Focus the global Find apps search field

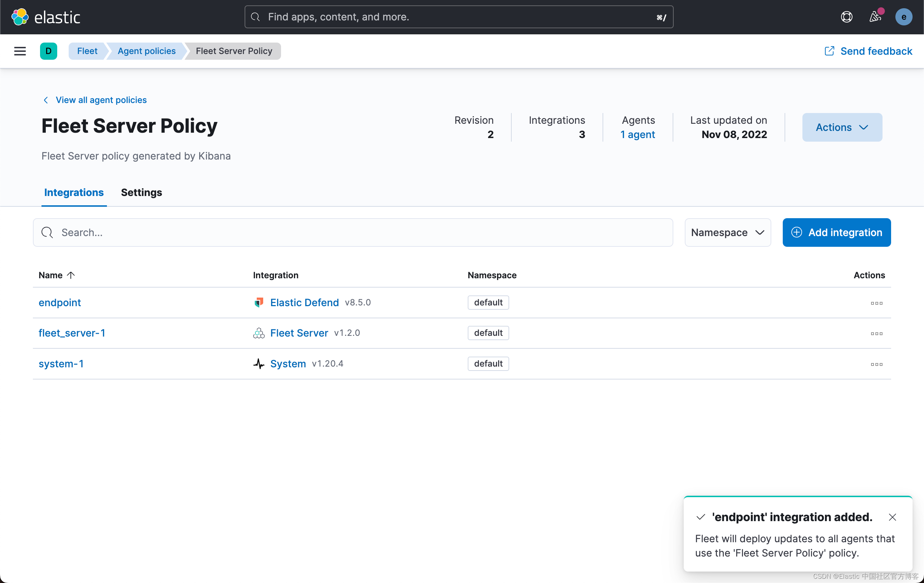coord(458,17)
